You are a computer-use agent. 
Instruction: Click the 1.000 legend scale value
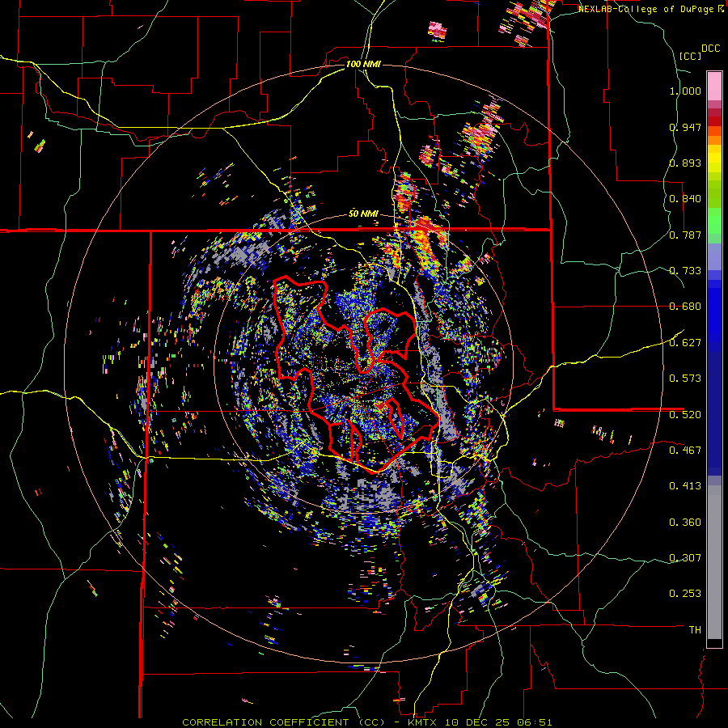tap(685, 91)
